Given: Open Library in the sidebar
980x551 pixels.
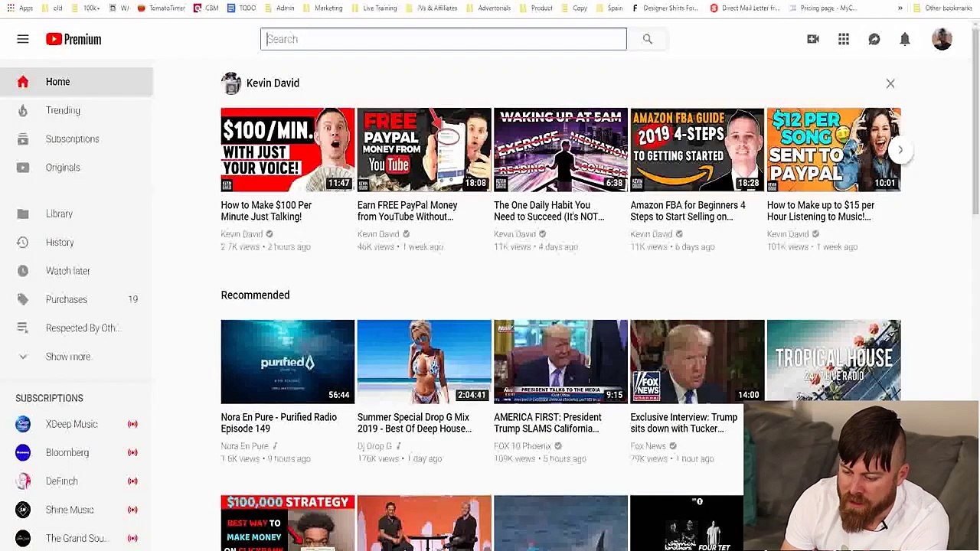Looking at the screenshot, I should click(77, 214).
